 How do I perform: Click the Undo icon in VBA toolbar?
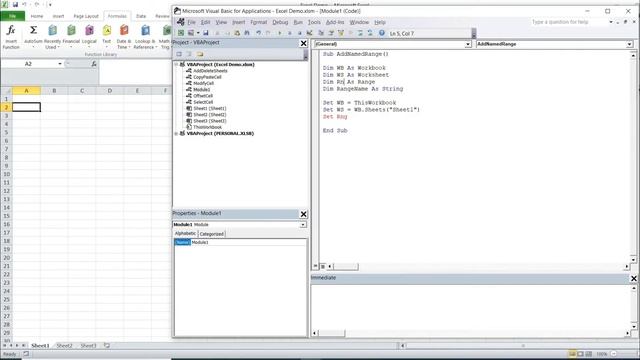tap(259, 33)
